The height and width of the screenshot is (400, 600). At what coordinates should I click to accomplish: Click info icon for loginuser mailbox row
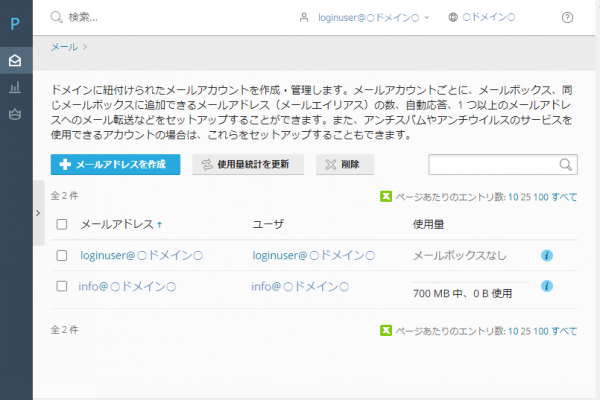pos(547,256)
